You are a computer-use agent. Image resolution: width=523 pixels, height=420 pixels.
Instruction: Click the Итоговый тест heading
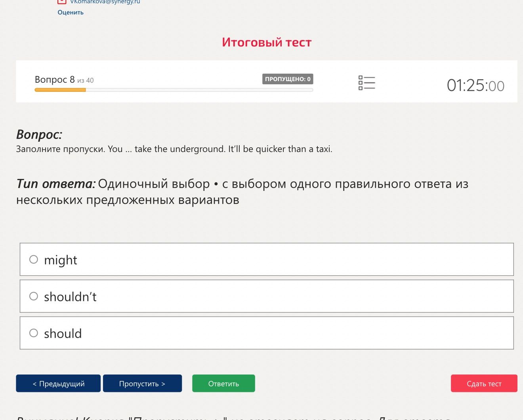click(x=267, y=42)
